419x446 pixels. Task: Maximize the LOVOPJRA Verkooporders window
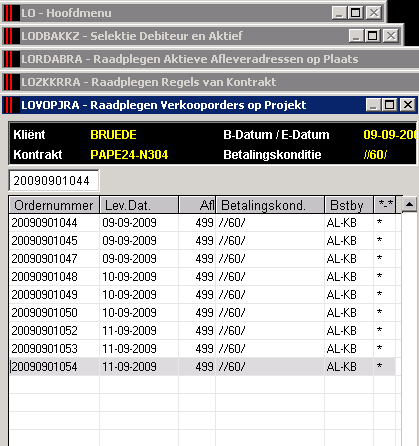pyautogui.click(x=390, y=105)
